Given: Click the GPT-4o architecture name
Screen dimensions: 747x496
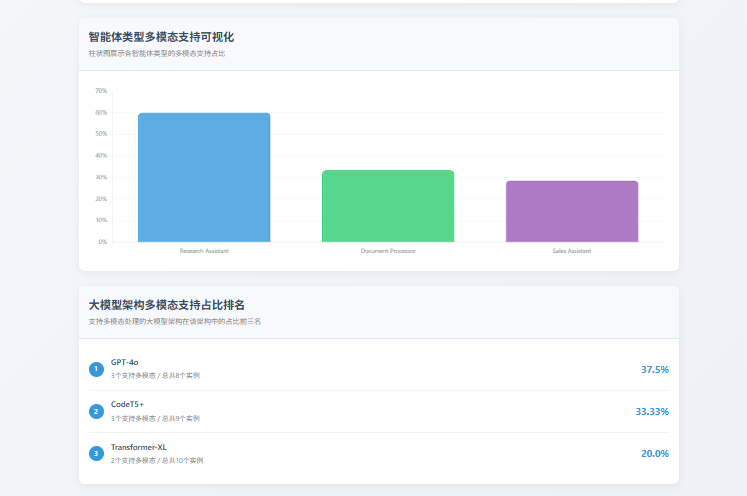Looking at the screenshot, I should pyautogui.click(x=125, y=362).
